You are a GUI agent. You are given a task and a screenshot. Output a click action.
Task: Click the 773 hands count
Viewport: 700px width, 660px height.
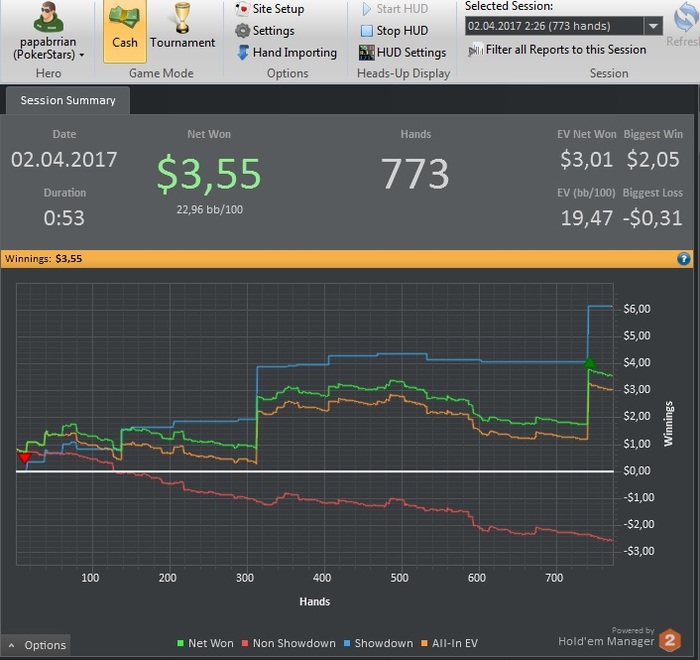(415, 174)
